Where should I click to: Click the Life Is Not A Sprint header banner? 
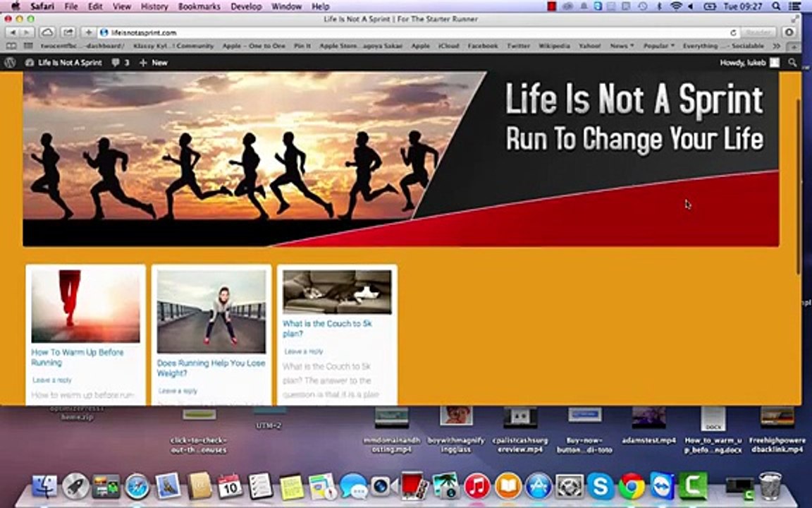click(x=401, y=159)
